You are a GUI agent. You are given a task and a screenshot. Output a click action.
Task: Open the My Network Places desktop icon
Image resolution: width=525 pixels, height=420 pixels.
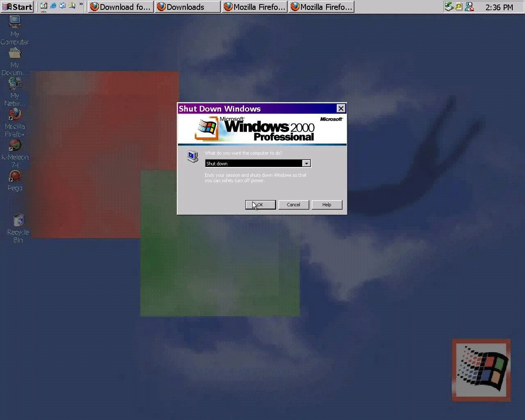point(15,84)
